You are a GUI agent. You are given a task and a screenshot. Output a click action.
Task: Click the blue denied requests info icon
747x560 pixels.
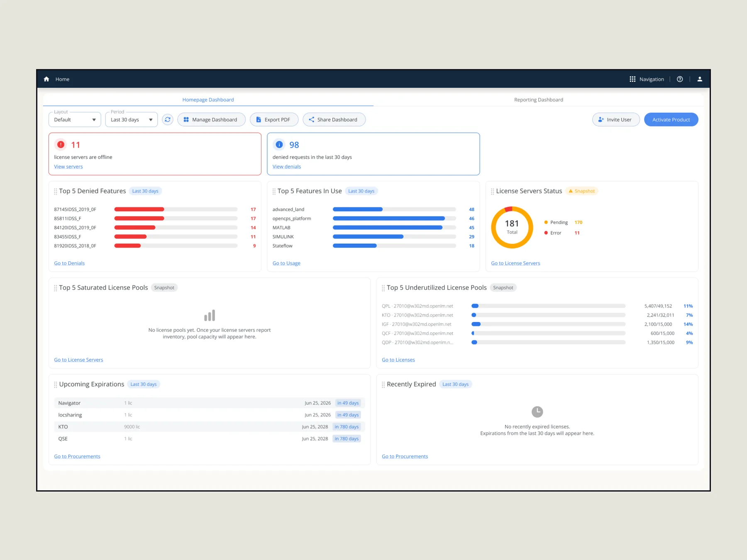(279, 144)
